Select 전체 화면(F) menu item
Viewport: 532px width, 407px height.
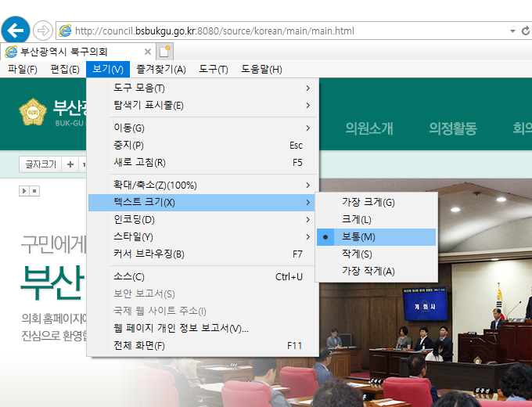click(x=203, y=346)
